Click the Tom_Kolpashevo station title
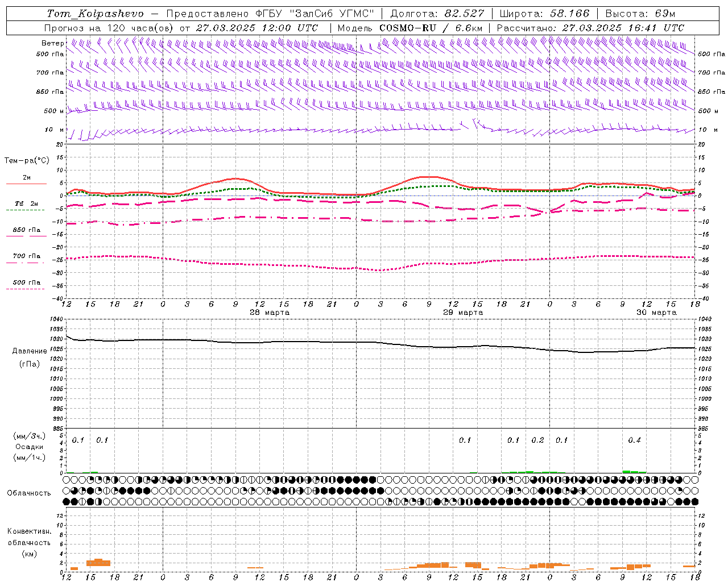Screen dimensions: 728x582 (x=95, y=14)
